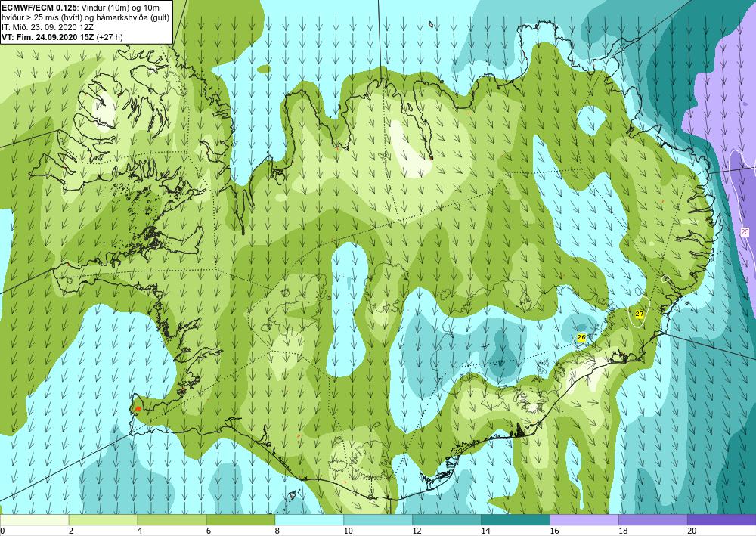The image size is (756, 536).
Task: Click the yellow gust marker labeled 27
Action: click(640, 314)
